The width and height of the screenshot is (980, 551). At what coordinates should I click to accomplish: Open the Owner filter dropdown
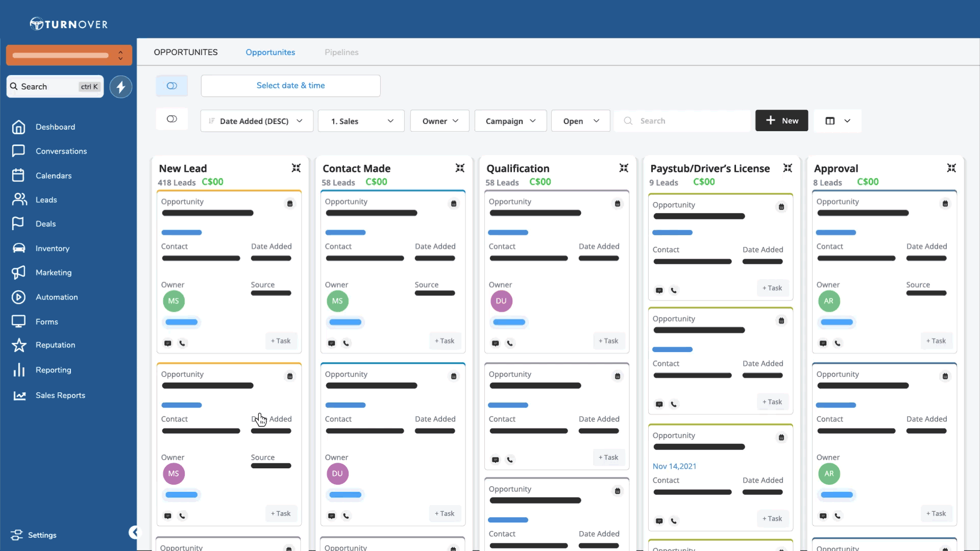coord(439,121)
